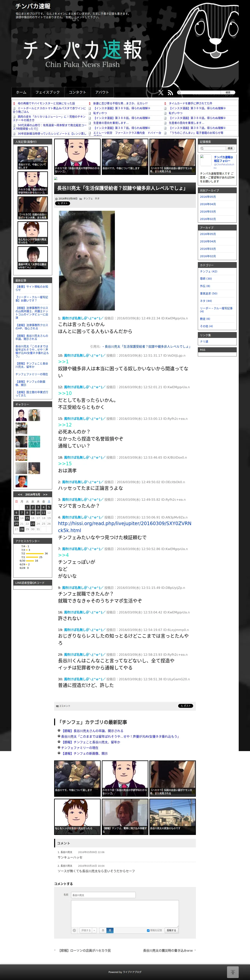
Task: Open bottom thumbnail 【朗報】チンフェ、電車に飛び込み自殺する
Action: click(125, 817)
